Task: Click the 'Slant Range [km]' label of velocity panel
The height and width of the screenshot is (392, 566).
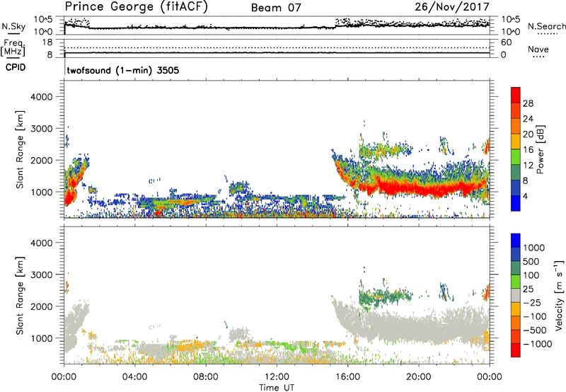Action: (20, 296)
